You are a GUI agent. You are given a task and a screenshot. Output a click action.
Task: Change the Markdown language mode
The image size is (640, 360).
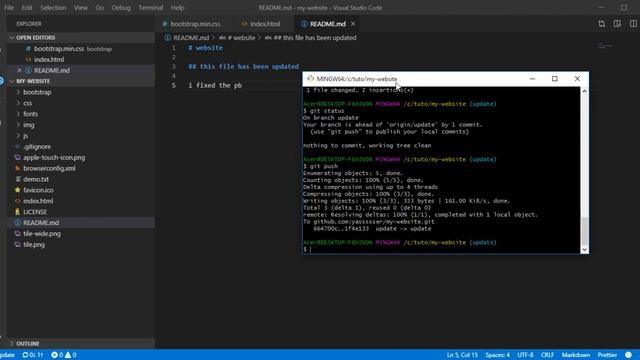[x=576, y=355]
